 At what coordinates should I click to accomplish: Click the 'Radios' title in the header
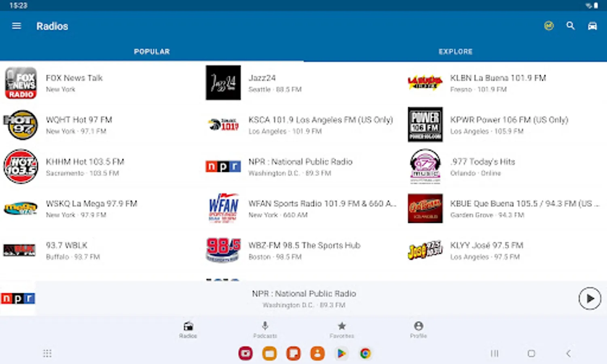click(x=52, y=26)
